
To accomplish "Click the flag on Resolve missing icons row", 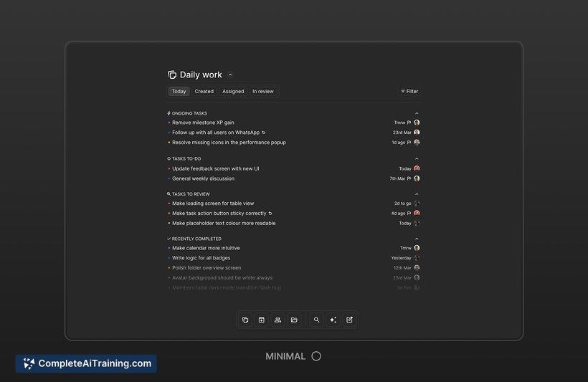I will (x=409, y=143).
